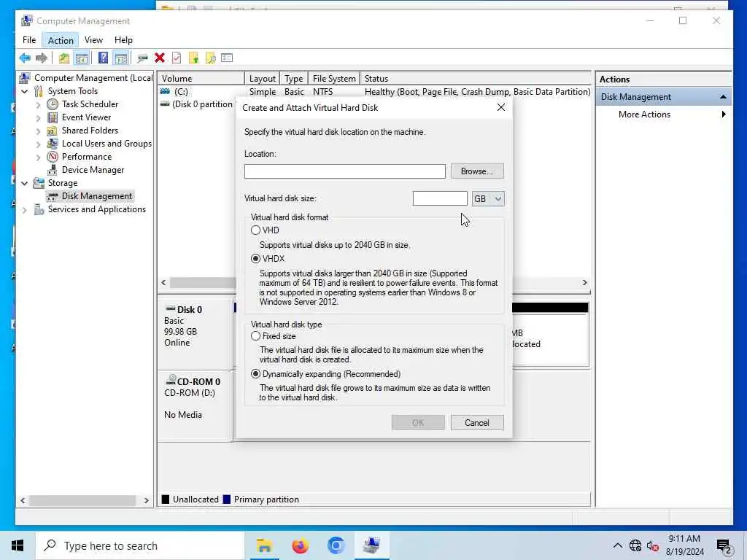Close the Create and Attach VHD dialog
This screenshot has width=747, height=560.
500,108
